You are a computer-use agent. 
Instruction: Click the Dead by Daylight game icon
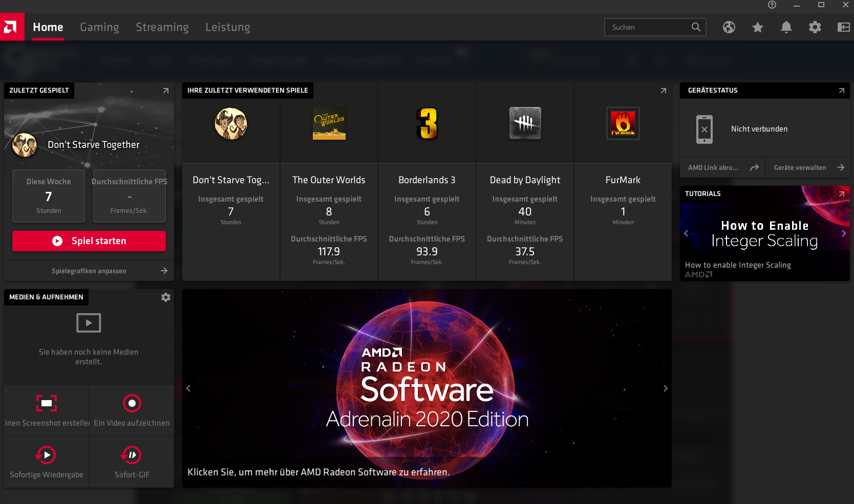(525, 123)
